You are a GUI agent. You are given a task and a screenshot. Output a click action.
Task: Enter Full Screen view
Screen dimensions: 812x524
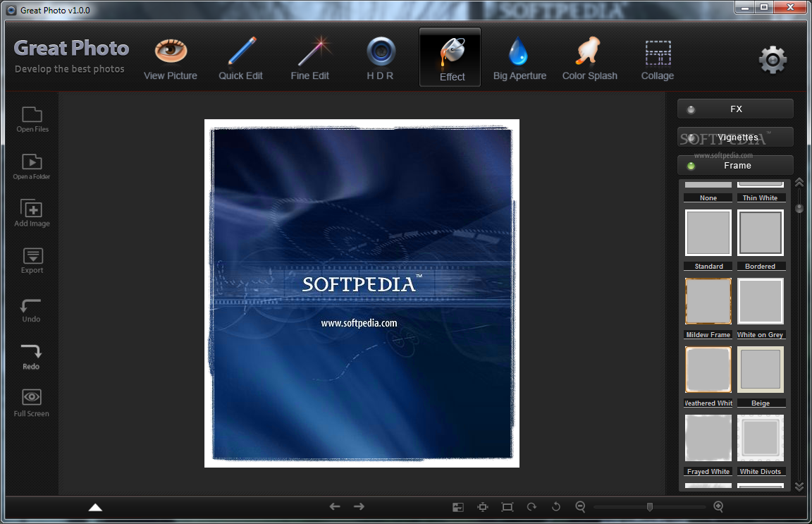(x=32, y=403)
